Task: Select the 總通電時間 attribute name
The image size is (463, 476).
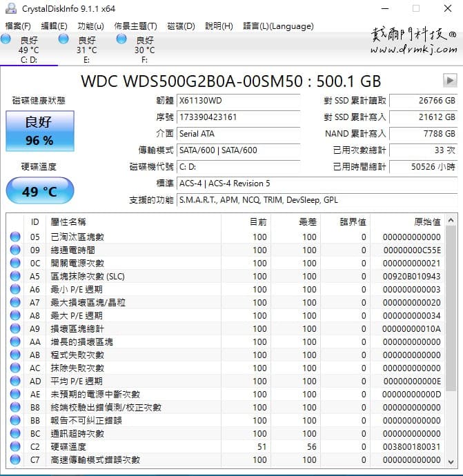Action: coord(73,250)
